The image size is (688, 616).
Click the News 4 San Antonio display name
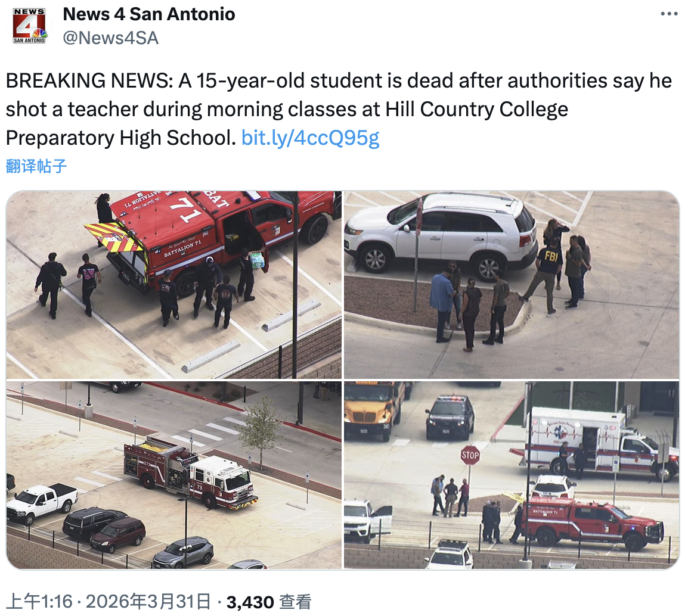[148, 14]
